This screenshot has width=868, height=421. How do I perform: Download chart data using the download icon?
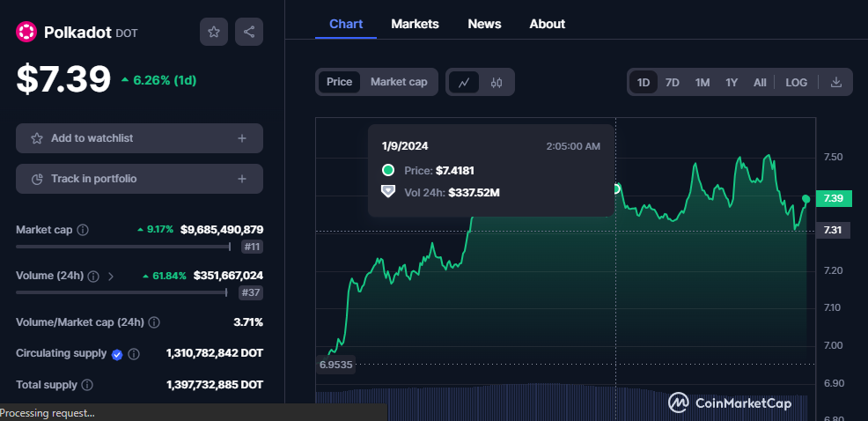(x=836, y=83)
